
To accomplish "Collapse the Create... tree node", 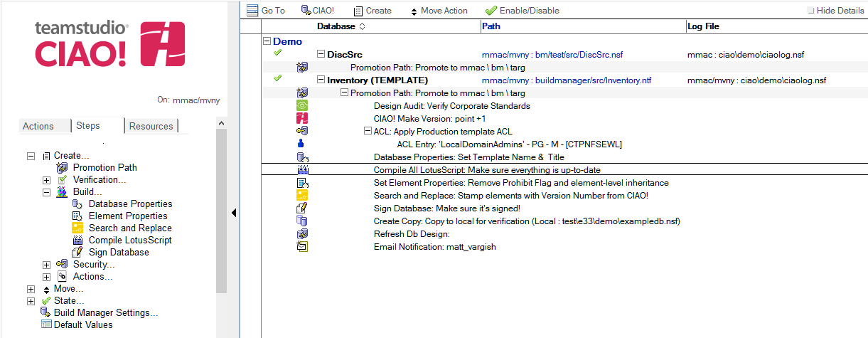I will coord(31,155).
